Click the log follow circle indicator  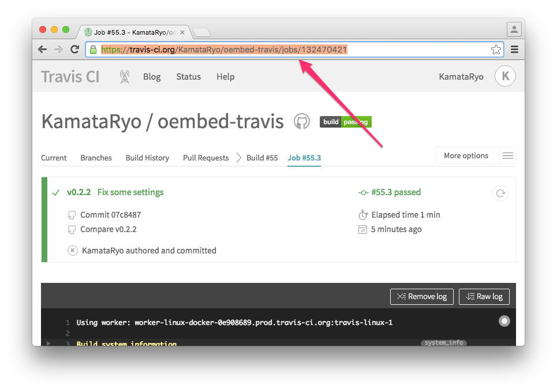[504, 321]
